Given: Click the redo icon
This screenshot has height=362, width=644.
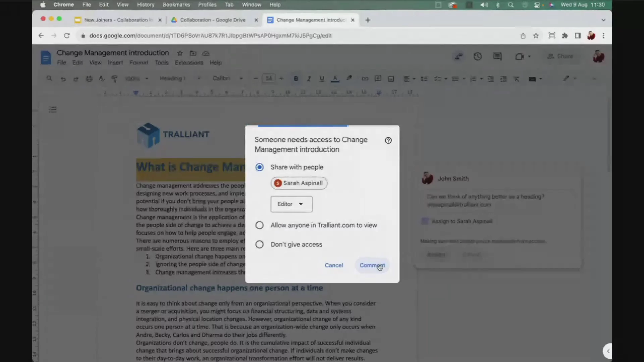Looking at the screenshot, I should click(76, 79).
